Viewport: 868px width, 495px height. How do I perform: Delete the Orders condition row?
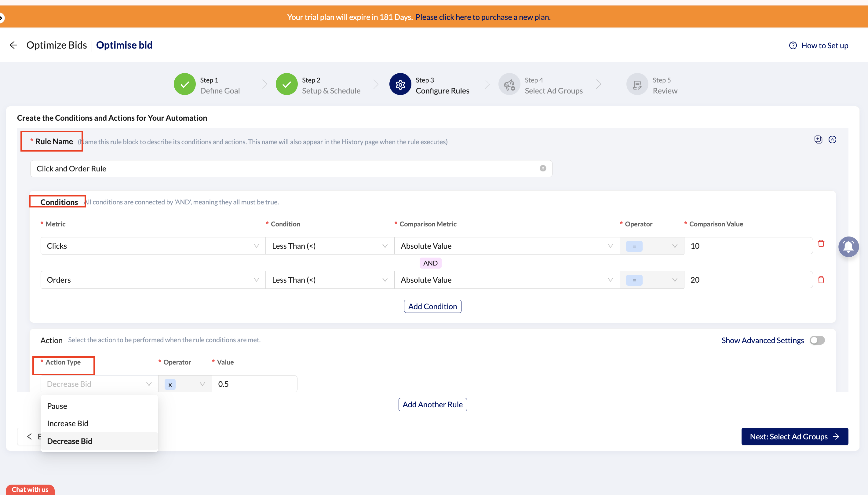pos(821,280)
